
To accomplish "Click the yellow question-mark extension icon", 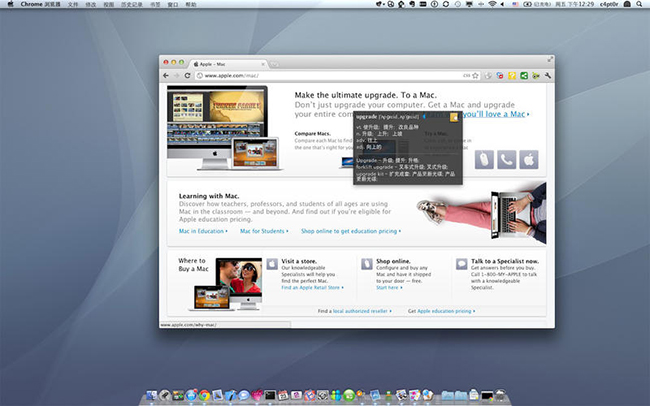I will point(512,75).
